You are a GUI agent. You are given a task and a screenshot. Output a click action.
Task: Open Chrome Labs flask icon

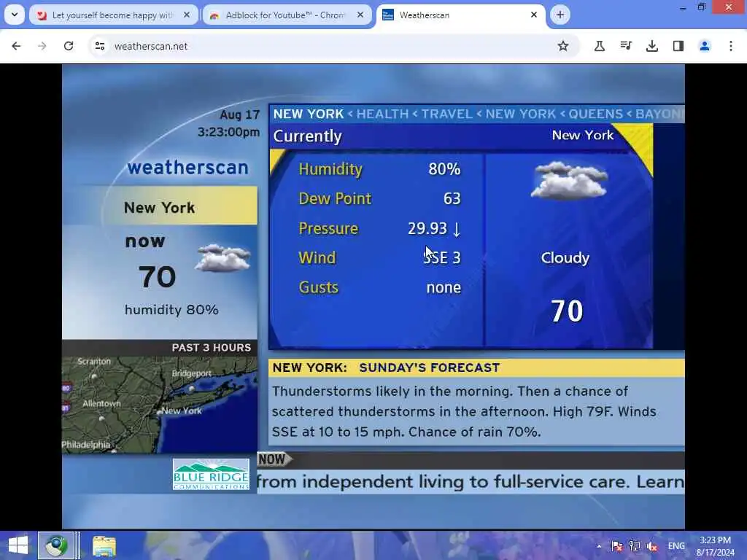[600, 46]
